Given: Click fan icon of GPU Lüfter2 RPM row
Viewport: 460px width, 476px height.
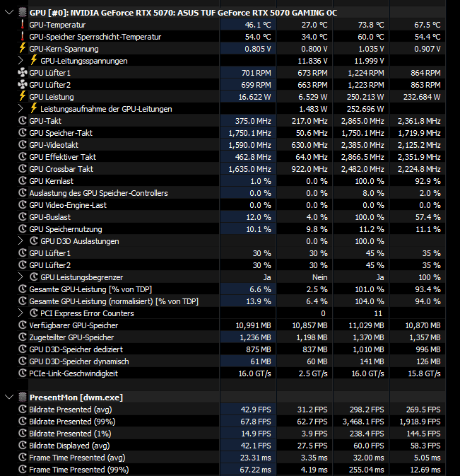Looking at the screenshot, I should pos(23,85).
